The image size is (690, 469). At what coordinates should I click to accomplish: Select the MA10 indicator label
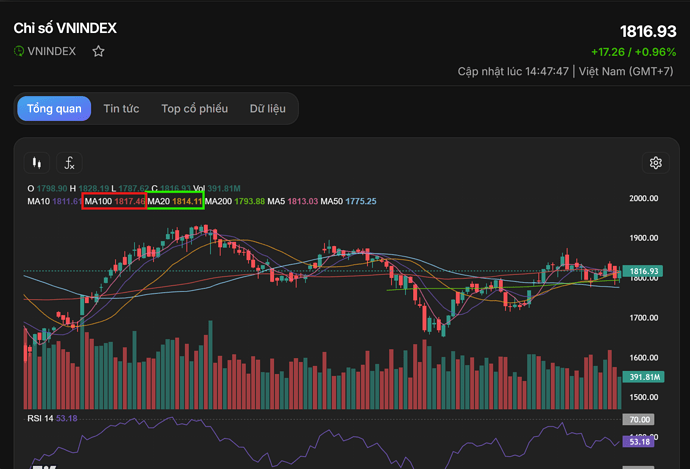(x=39, y=202)
